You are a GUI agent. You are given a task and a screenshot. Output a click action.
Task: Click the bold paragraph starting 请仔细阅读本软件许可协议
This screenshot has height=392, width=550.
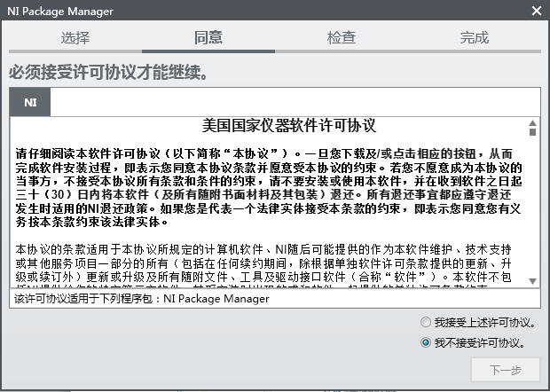[x=269, y=188]
